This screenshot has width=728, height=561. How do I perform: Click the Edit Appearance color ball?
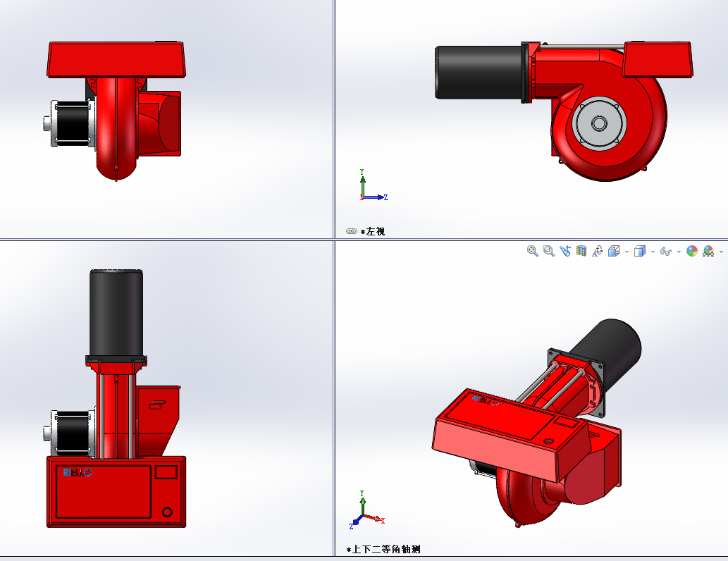point(692,251)
